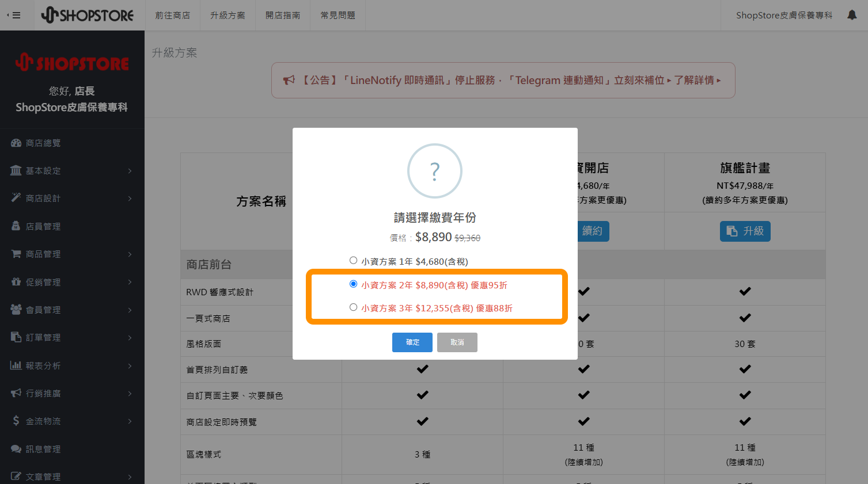Open the 前往商店 top menu item
The width and height of the screenshot is (868, 484).
[x=172, y=16]
